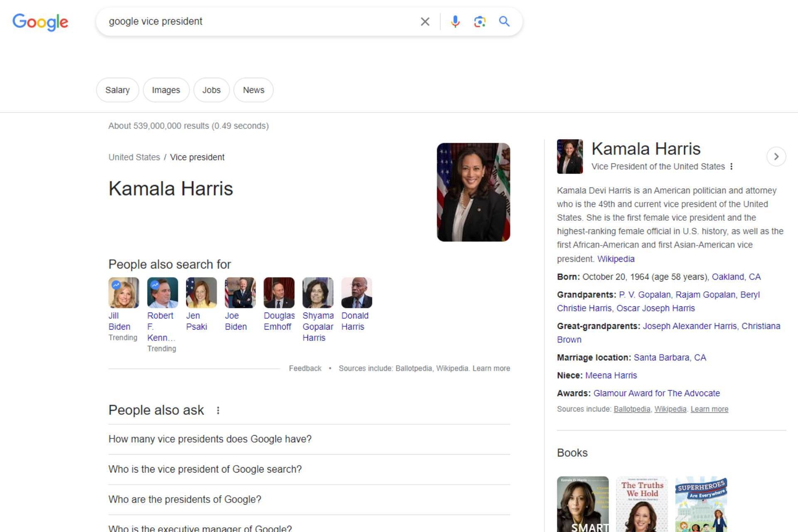Open Shyama Gopalan Harris thumbnail
The image size is (798, 532).
pyautogui.click(x=318, y=293)
